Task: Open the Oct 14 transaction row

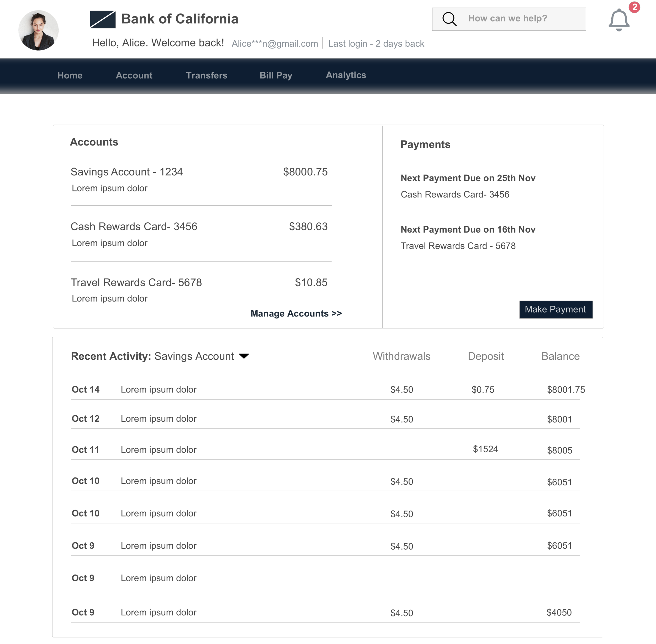Action: [158, 389]
